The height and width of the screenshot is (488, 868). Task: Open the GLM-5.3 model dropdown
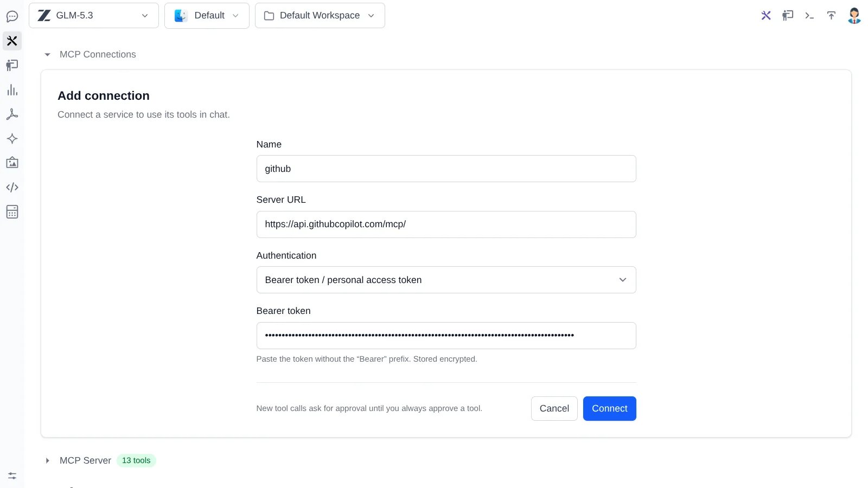(x=94, y=15)
